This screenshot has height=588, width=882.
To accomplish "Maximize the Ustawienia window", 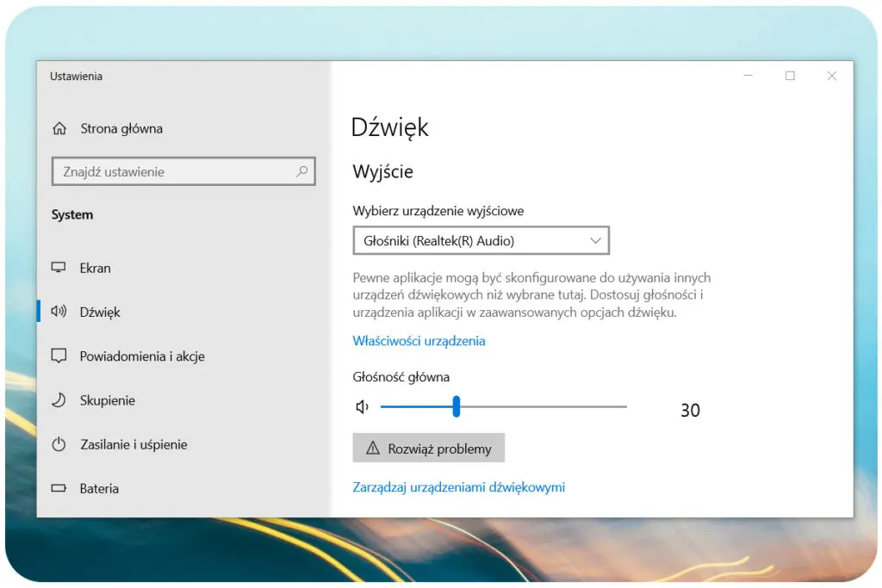I will [790, 77].
